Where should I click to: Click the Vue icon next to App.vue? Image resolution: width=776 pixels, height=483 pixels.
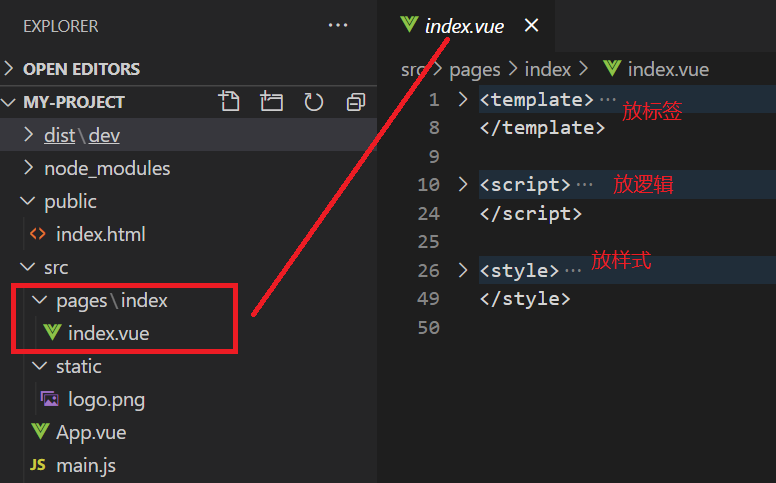[x=40, y=432]
